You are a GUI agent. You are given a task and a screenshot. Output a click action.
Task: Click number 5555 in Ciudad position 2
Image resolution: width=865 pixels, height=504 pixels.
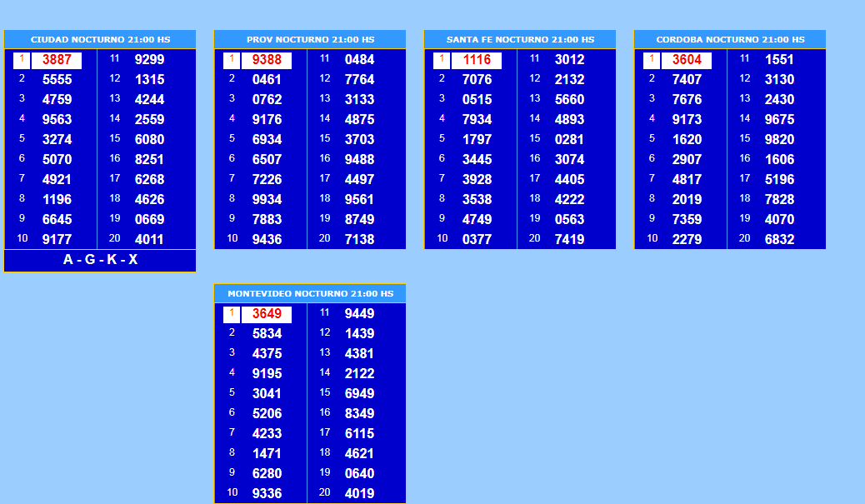(57, 80)
